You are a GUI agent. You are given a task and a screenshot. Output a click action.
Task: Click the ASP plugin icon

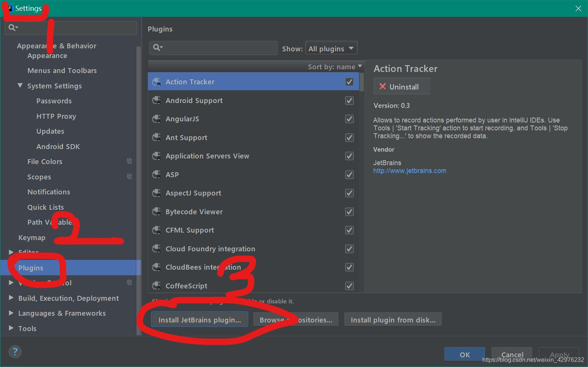coord(156,175)
